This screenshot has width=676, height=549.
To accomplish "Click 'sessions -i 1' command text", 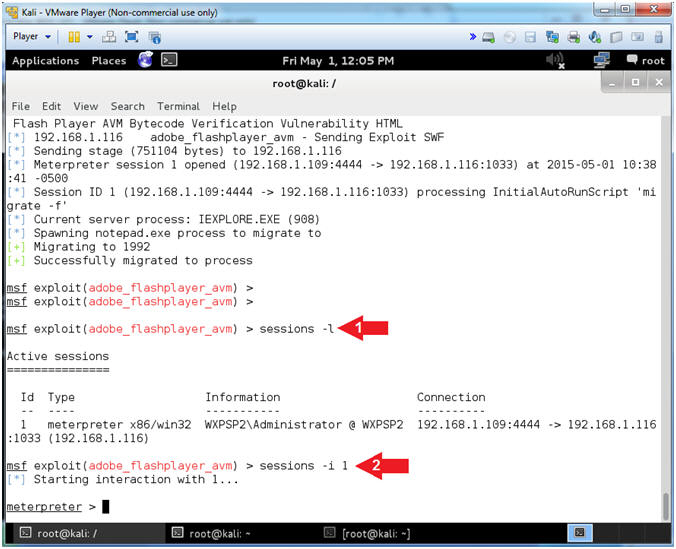I will click(x=304, y=466).
